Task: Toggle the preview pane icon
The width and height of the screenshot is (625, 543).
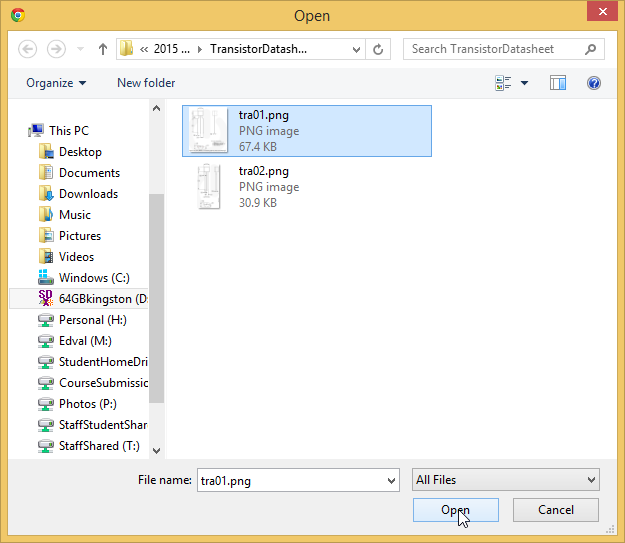Action: tap(558, 83)
